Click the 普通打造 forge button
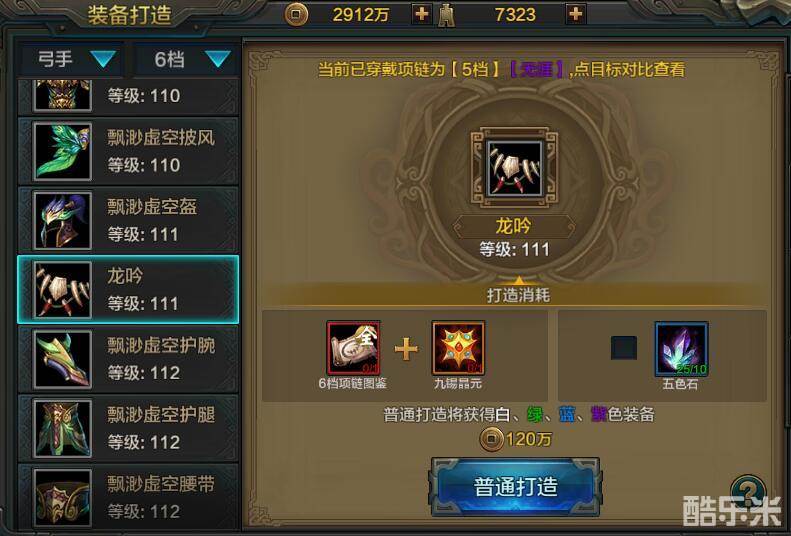The image size is (791, 536). 515,487
